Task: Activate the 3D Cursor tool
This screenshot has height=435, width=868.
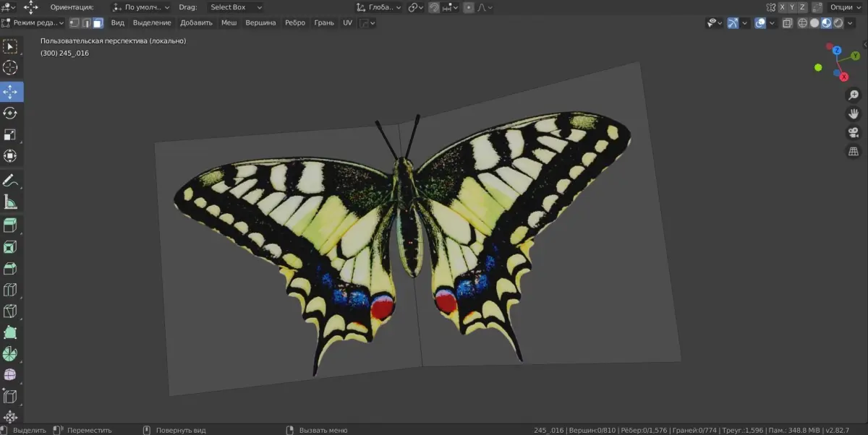Action: coord(11,68)
